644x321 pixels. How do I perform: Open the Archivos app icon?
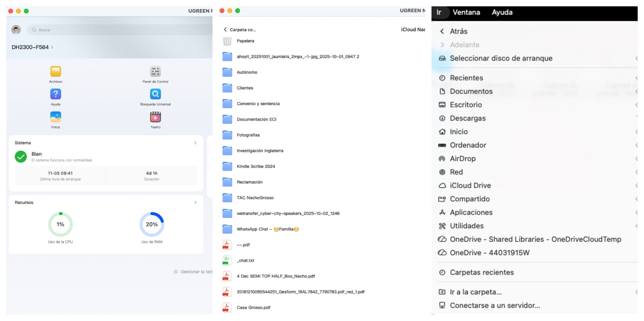click(x=55, y=72)
